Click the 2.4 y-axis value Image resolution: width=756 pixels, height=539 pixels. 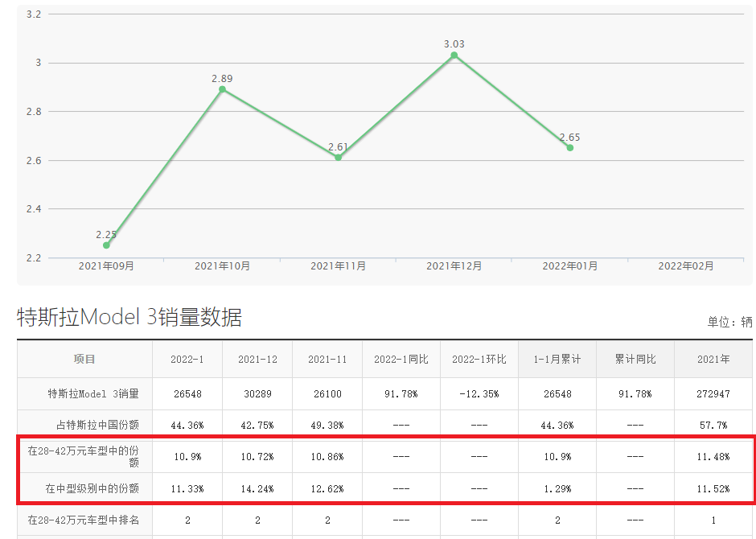(34, 208)
